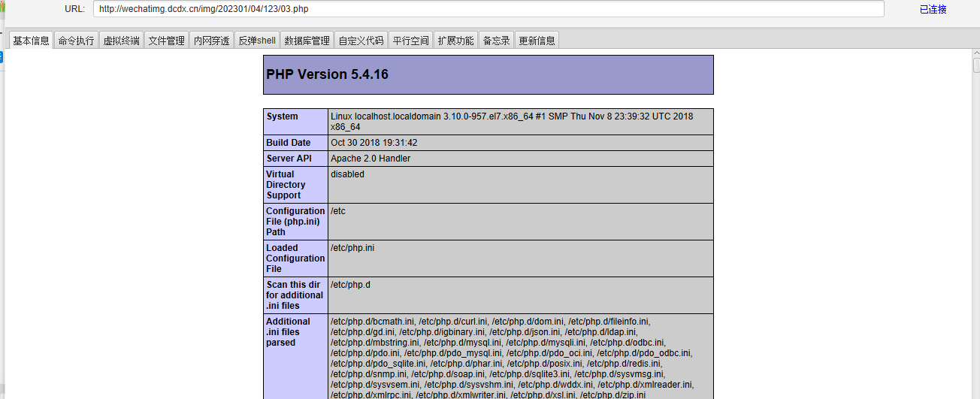
Task: Switch to the 自定义代码 tab
Action: pyautogui.click(x=361, y=41)
